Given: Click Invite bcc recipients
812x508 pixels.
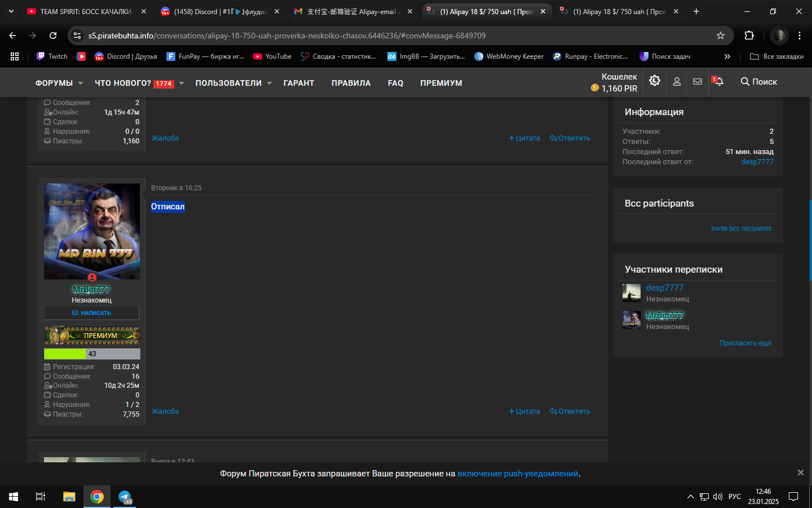Looking at the screenshot, I should point(741,229).
